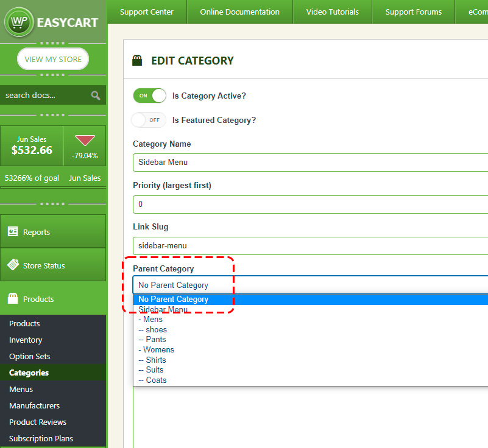
Task: Click the search magnifier icon
Action: [96, 95]
